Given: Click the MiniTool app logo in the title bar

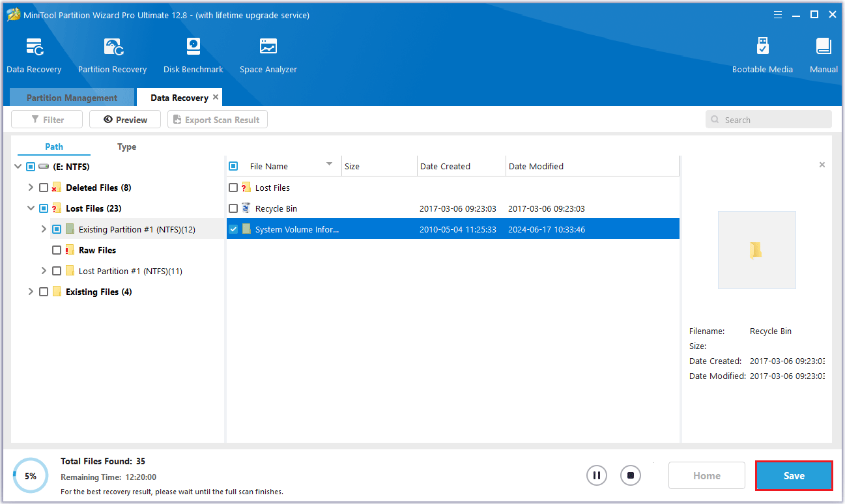Looking at the screenshot, I should pyautogui.click(x=14, y=14).
